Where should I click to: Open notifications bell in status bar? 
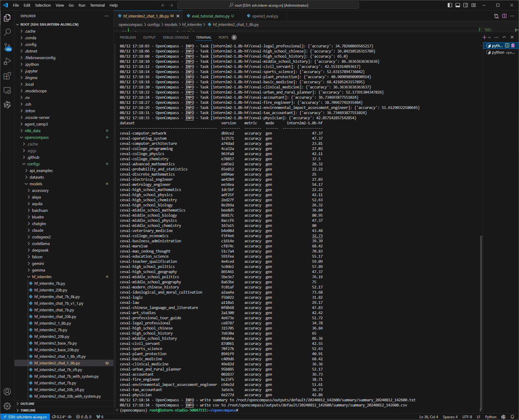pos(512,417)
